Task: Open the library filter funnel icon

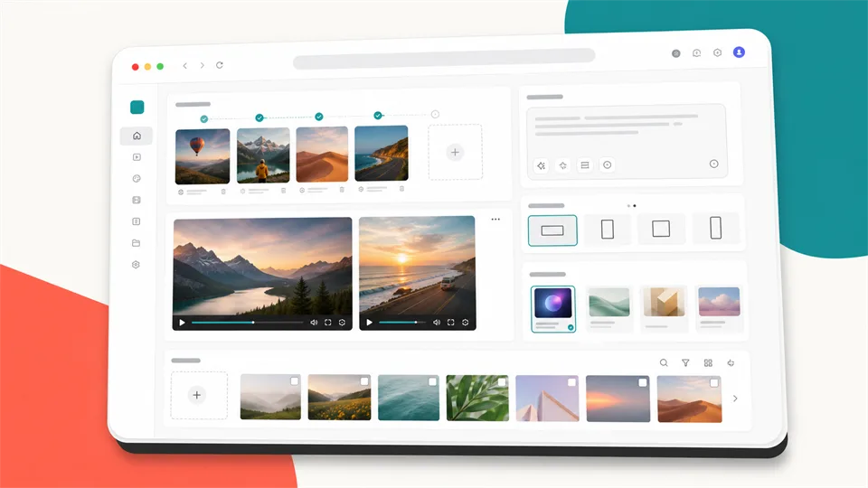Action: [685, 363]
